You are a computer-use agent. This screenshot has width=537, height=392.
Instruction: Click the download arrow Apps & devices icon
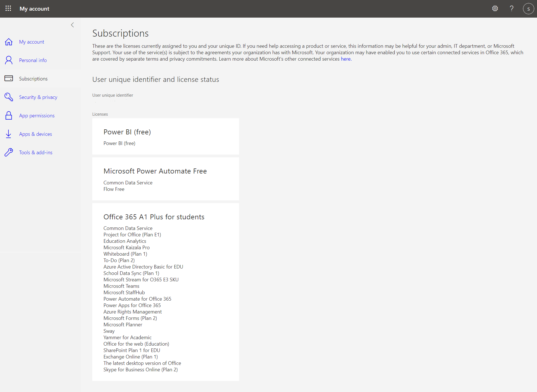(x=9, y=134)
